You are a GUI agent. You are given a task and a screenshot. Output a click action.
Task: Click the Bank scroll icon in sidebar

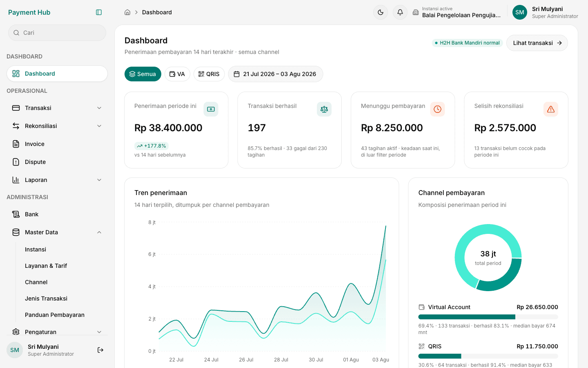tap(16, 214)
